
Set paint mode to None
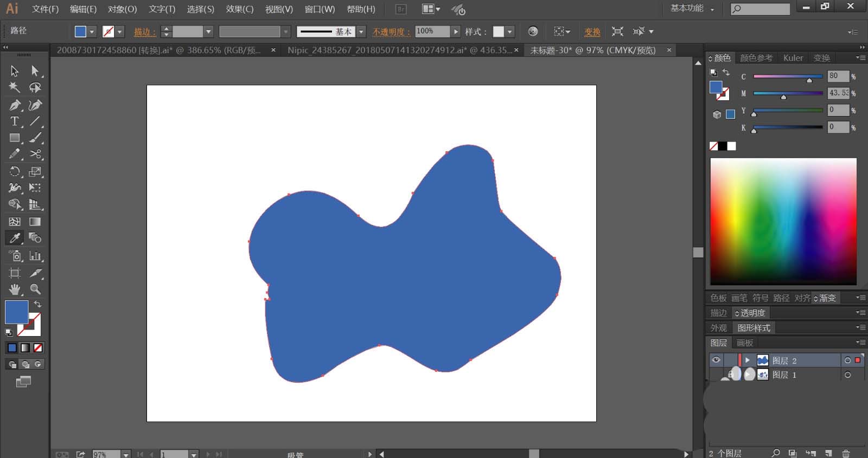[x=38, y=348]
